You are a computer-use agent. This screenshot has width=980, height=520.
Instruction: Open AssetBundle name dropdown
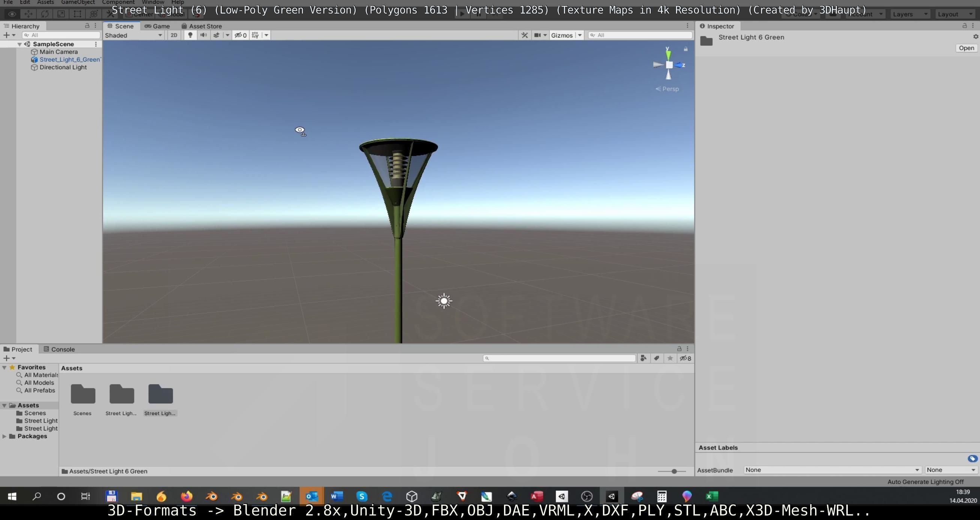[832, 470]
